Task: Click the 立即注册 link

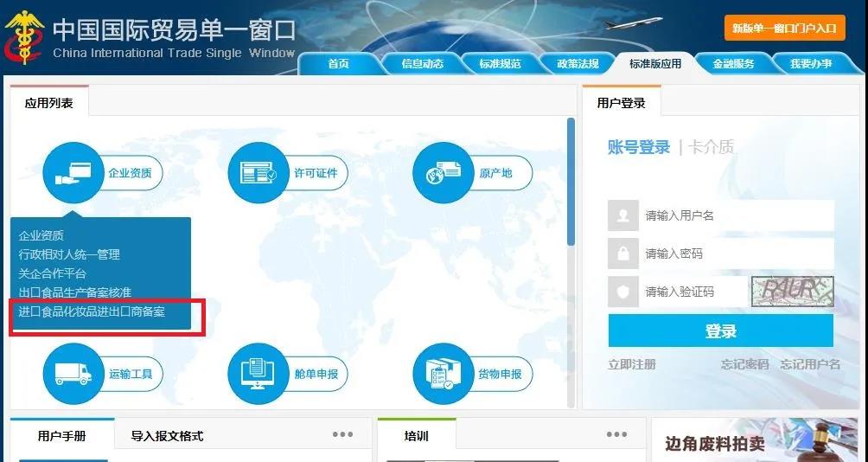Action: click(x=632, y=364)
